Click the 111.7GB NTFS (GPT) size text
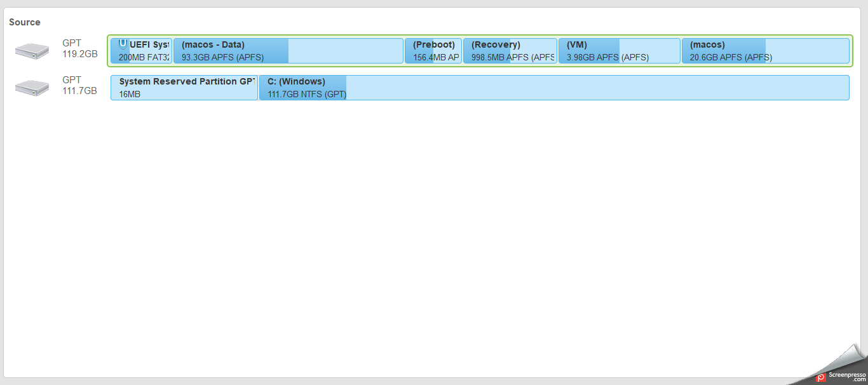This screenshot has width=868, height=385. click(x=307, y=94)
